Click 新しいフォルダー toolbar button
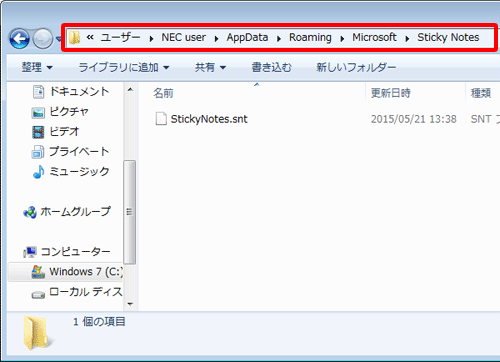Image resolution: width=500 pixels, height=362 pixels. 356,68
